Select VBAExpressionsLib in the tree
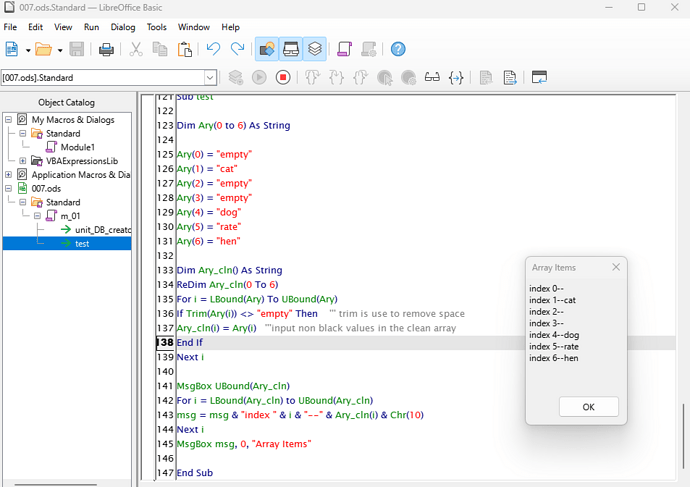Image resolution: width=690 pixels, height=487 pixels. pyautogui.click(x=82, y=161)
